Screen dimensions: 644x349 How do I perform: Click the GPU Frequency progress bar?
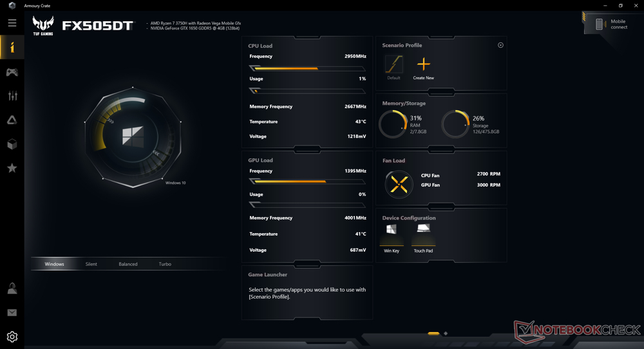click(x=307, y=181)
